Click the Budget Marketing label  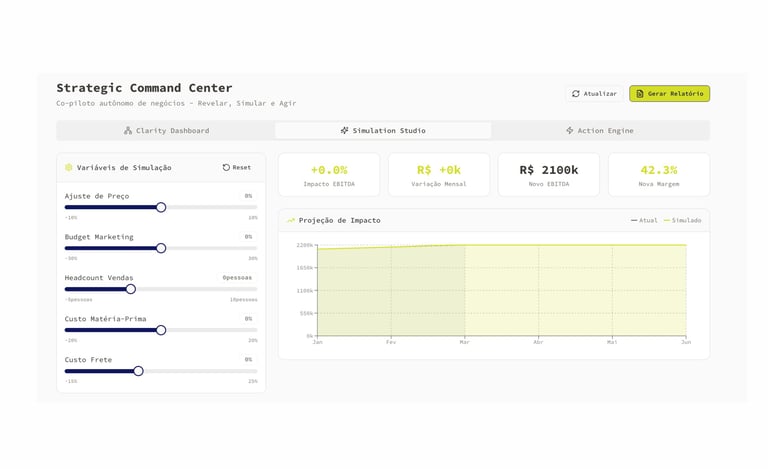point(99,237)
